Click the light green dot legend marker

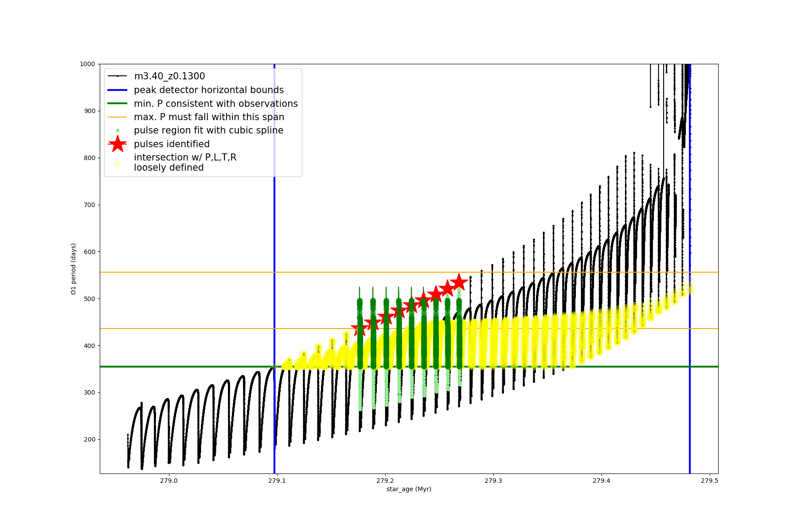point(117,130)
